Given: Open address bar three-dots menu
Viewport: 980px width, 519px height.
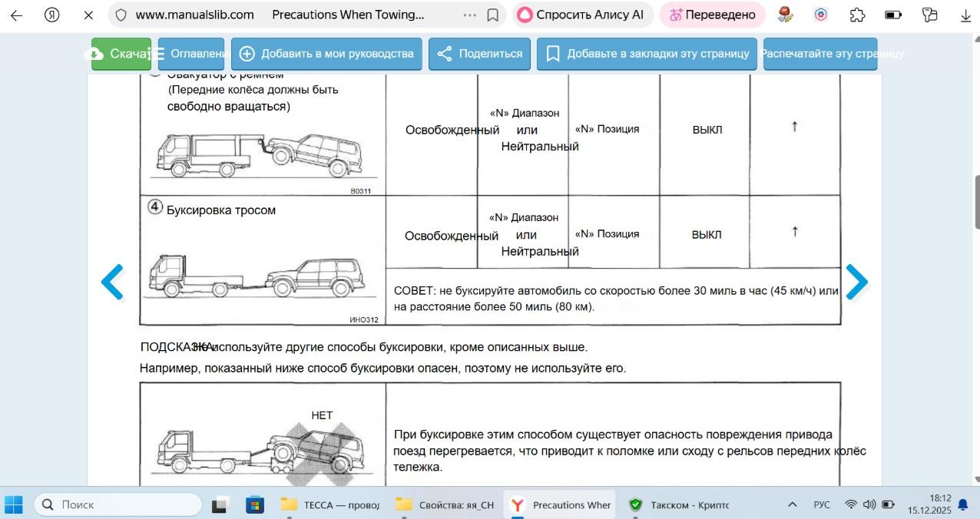Looking at the screenshot, I should (470, 15).
